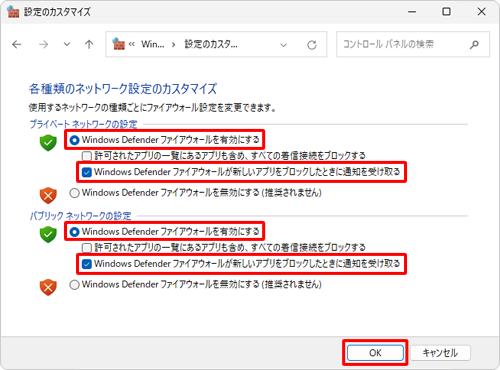Confirm settings with the OK button
This screenshot has height=370, width=500.
pos(375,353)
